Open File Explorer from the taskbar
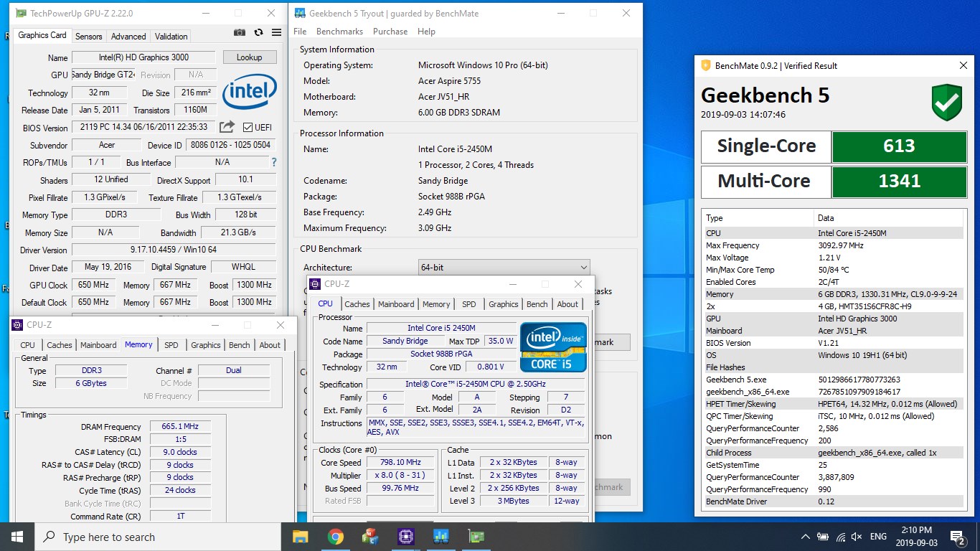Image resolution: width=980 pixels, height=551 pixels. click(300, 537)
